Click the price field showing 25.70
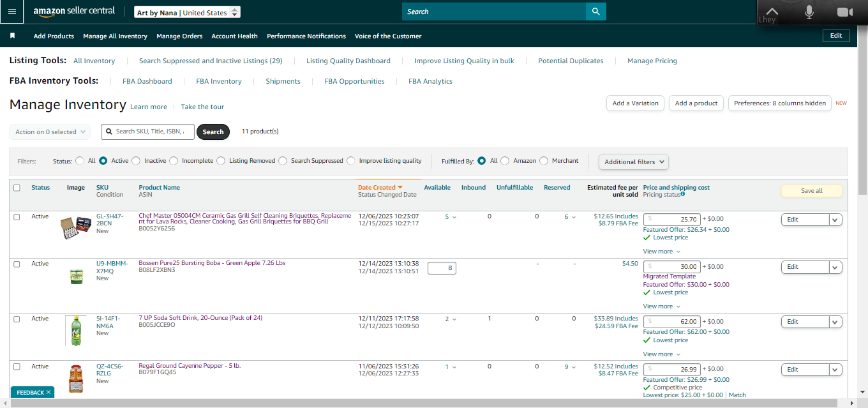The width and height of the screenshot is (868, 408). coord(672,218)
